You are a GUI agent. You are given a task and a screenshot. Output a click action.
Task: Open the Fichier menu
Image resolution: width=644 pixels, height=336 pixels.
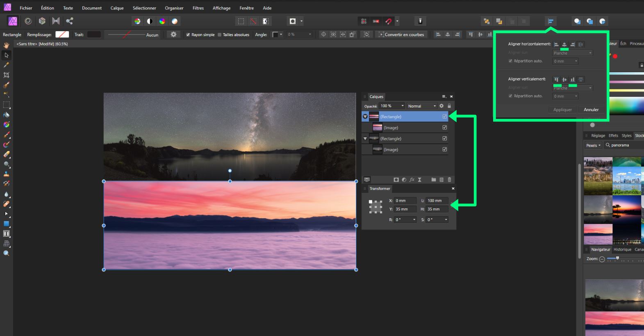click(x=26, y=8)
